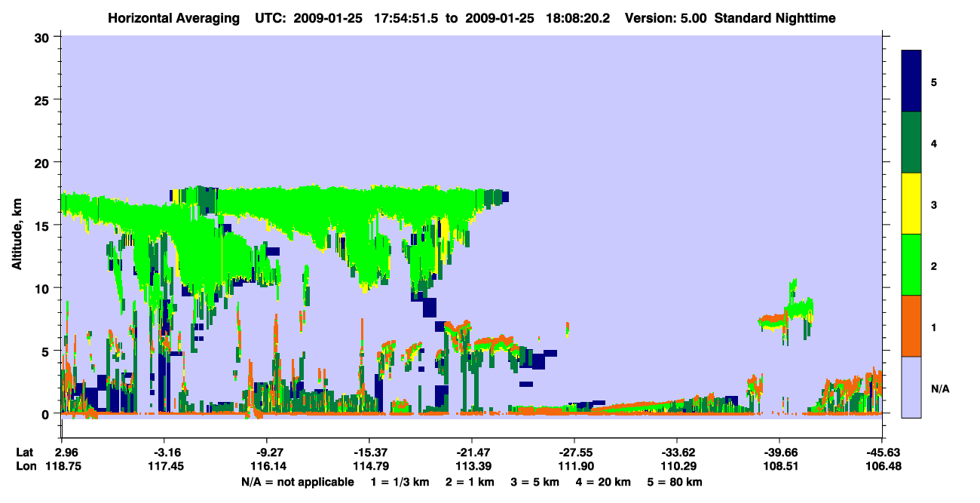This screenshot has height=503, width=980.
Task: Click the 'Lon' row label
Action: [26, 467]
